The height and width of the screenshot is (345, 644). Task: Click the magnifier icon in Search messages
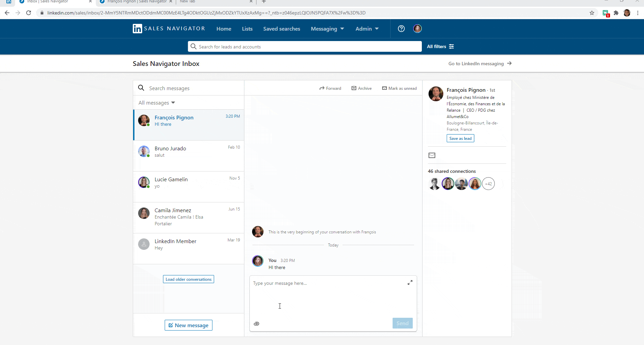coord(141,88)
